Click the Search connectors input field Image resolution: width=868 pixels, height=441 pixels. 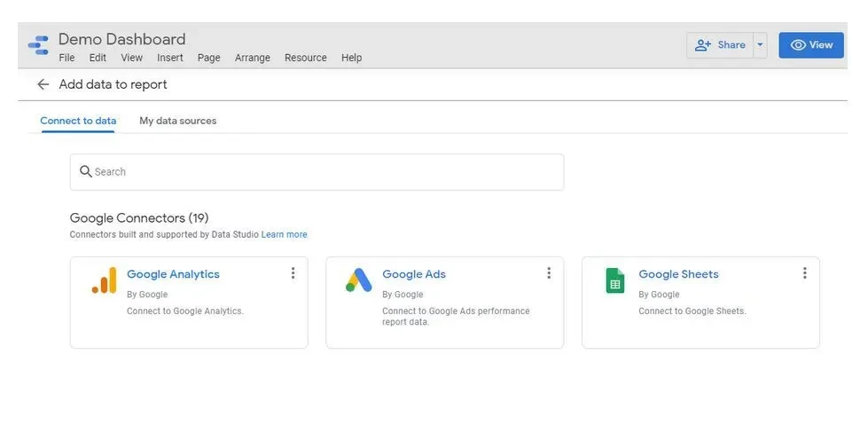[317, 172]
